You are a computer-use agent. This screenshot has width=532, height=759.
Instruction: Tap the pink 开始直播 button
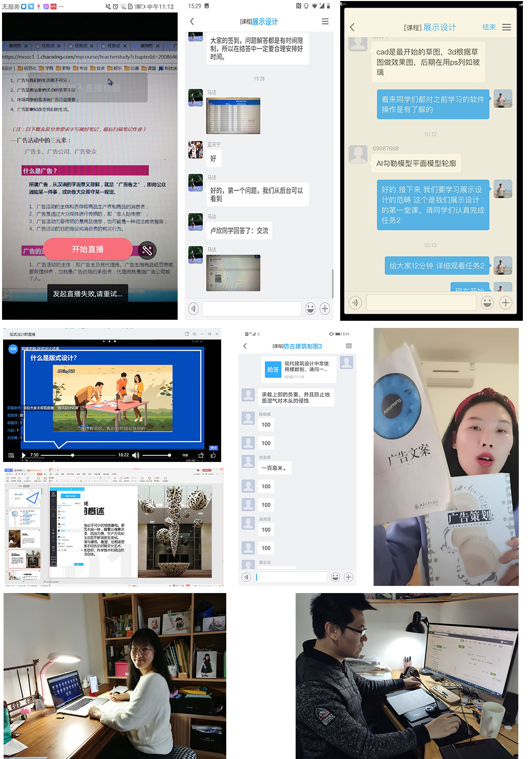click(x=88, y=249)
